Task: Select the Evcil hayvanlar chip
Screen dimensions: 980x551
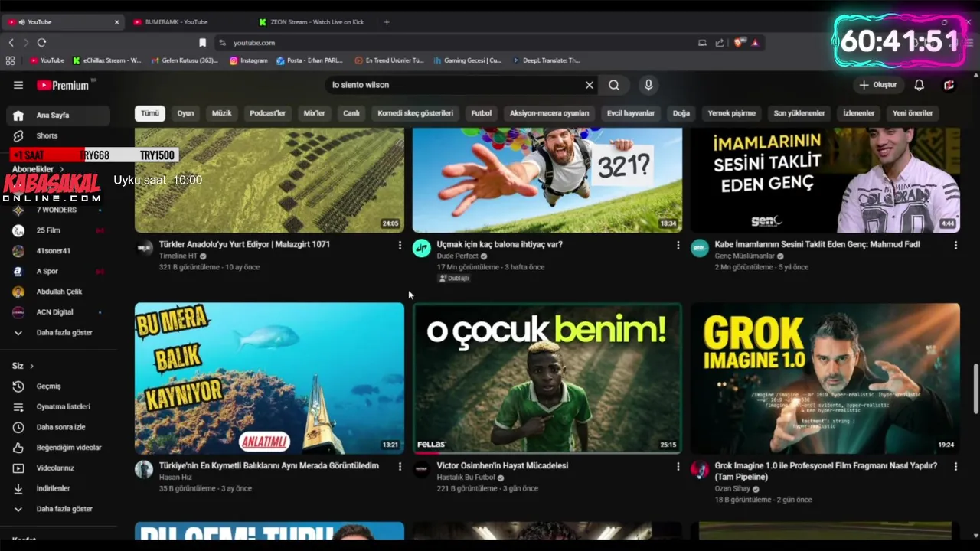Action: pyautogui.click(x=631, y=113)
